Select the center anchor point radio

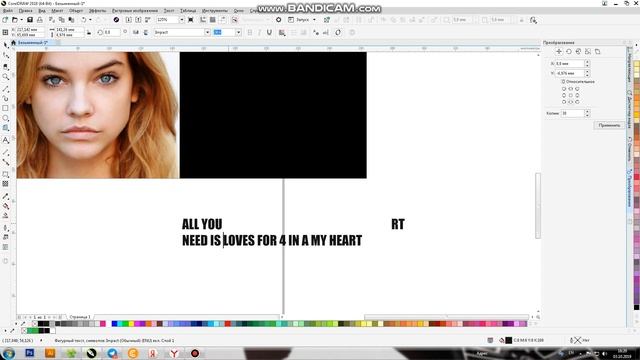(x=571, y=95)
